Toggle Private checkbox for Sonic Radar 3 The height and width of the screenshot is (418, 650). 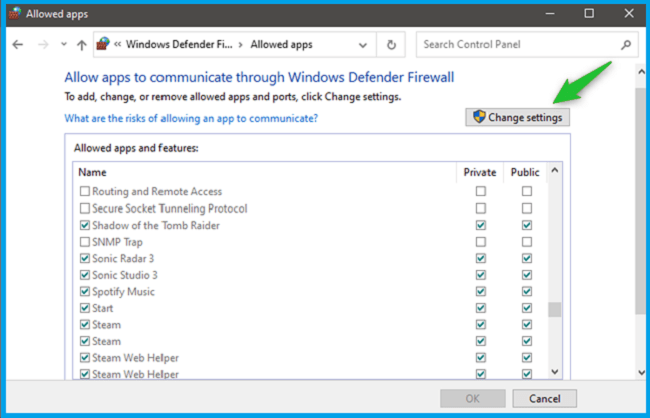pyautogui.click(x=480, y=258)
